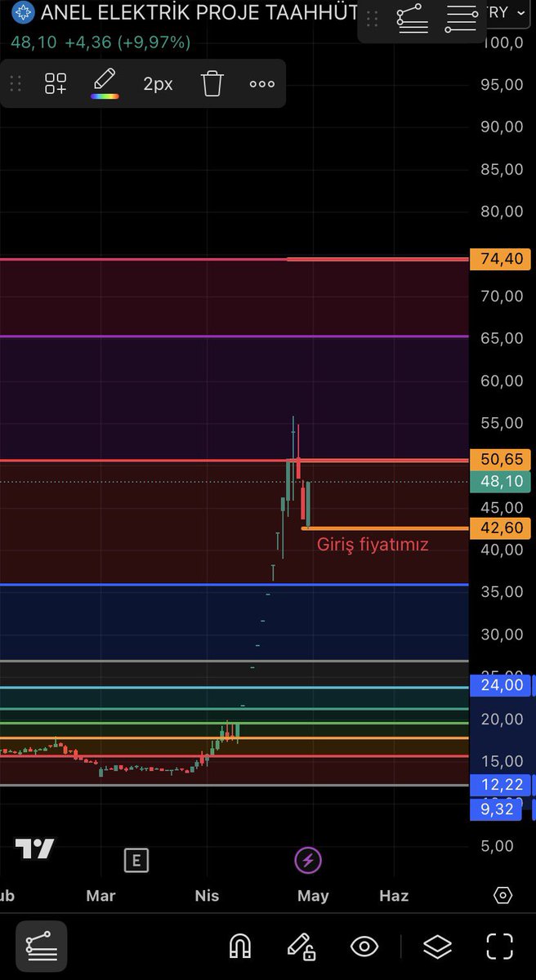Tap the 65,00 price axis value
Viewport: 536px width, 980px height.
[502, 338]
